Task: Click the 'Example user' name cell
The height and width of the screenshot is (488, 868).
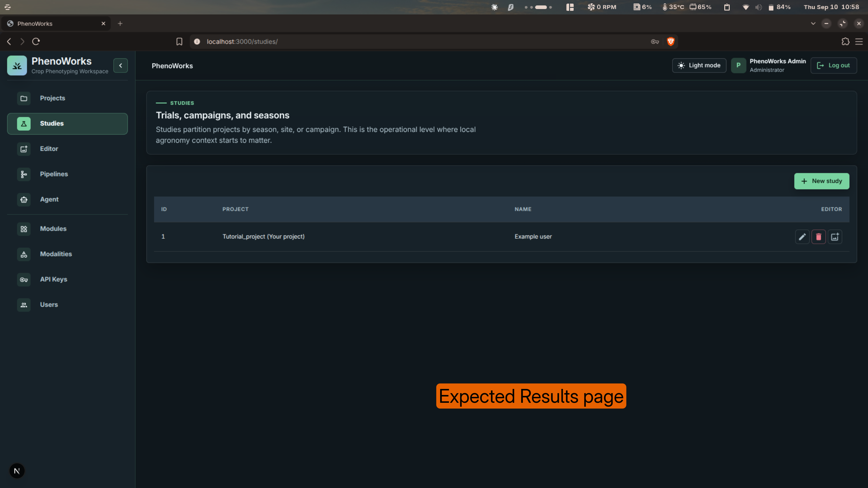Action: click(x=533, y=236)
